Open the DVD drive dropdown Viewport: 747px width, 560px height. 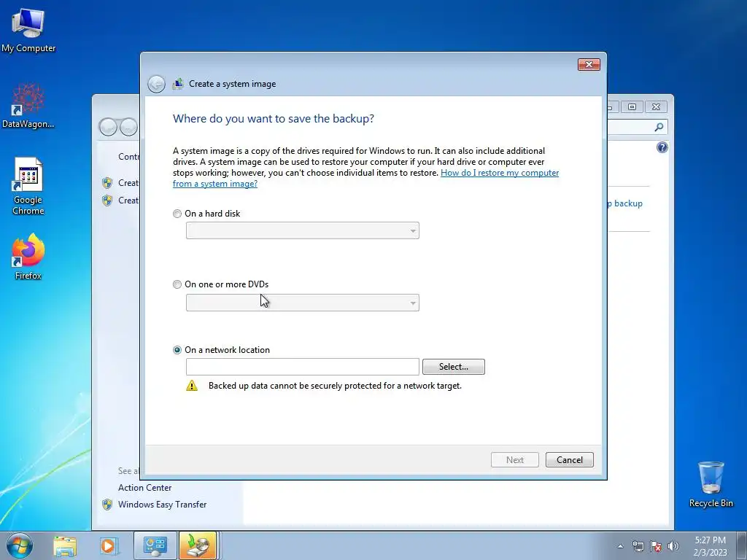tap(303, 303)
